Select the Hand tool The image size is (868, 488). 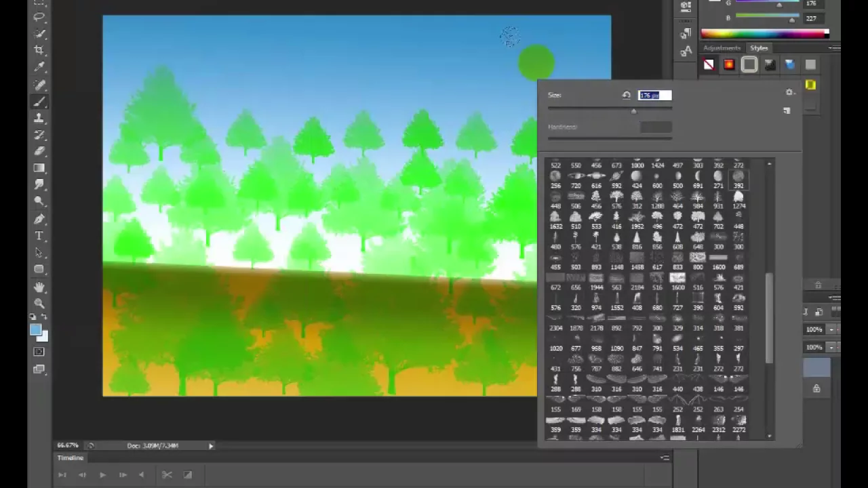pos(39,287)
